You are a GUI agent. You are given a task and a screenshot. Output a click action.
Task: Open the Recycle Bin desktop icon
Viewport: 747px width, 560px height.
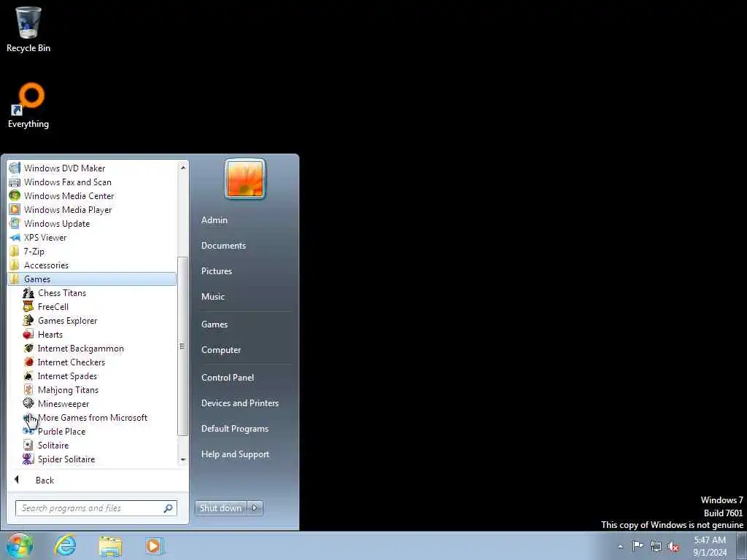click(x=28, y=29)
